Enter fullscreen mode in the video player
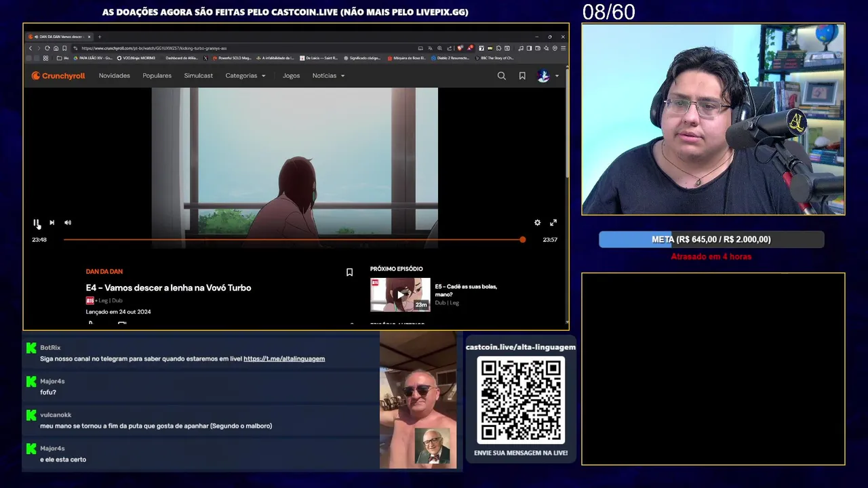The height and width of the screenshot is (488, 868). 553,222
